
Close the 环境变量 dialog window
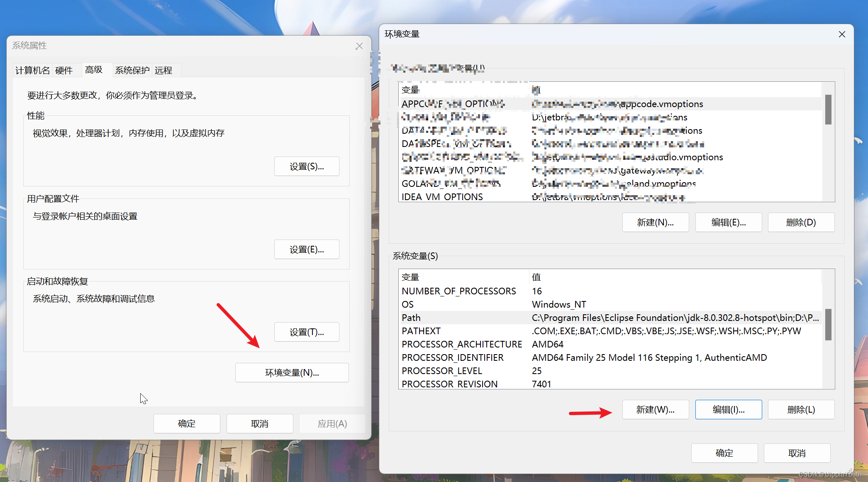(x=841, y=34)
